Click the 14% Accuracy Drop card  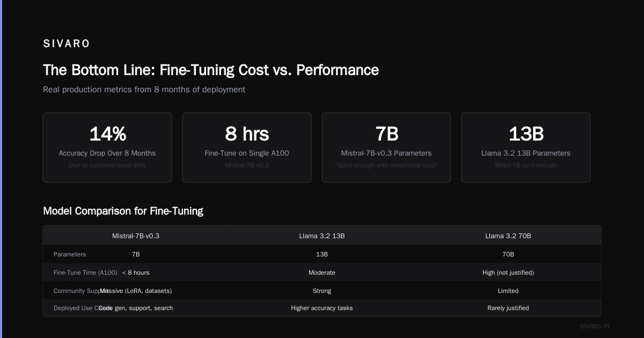[x=107, y=148]
